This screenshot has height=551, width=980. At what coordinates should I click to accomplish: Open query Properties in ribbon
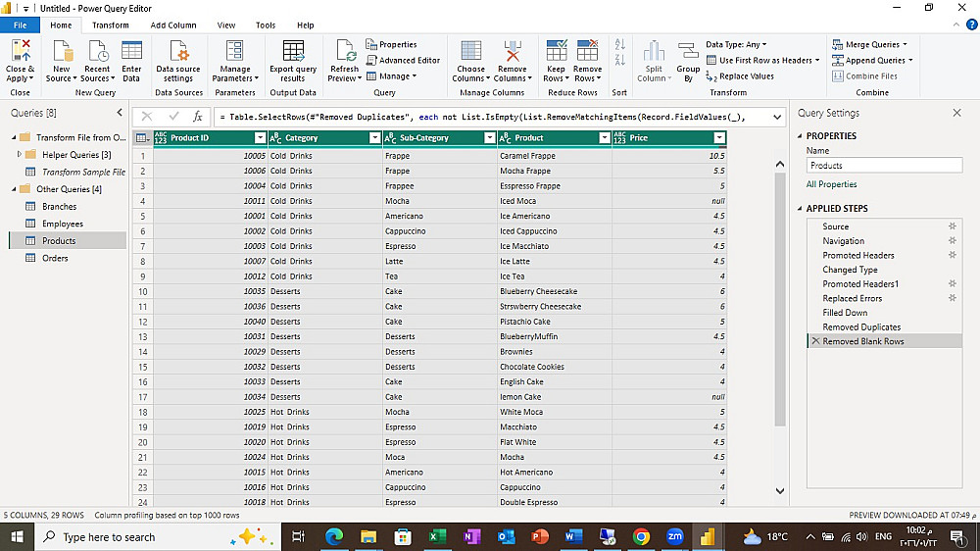tap(391, 44)
